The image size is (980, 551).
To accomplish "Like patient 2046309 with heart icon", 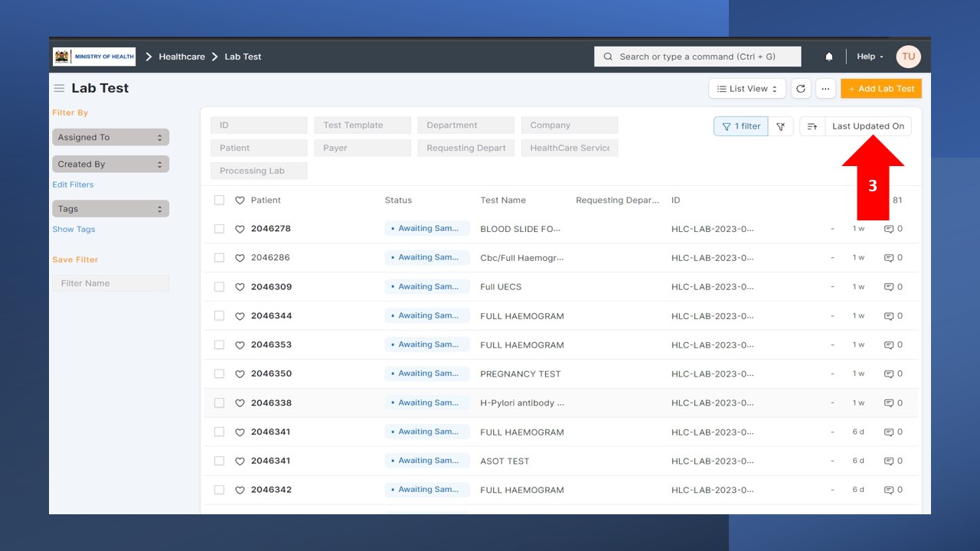I will [x=240, y=287].
